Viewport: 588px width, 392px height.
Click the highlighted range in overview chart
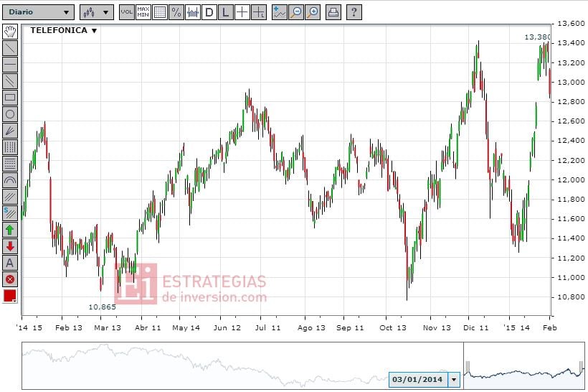click(524, 365)
